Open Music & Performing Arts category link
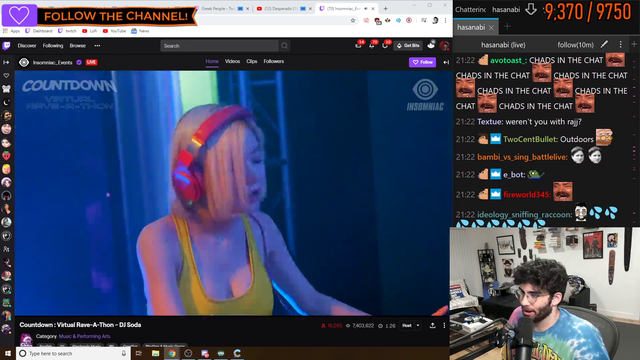The width and height of the screenshot is (640, 360). (84, 336)
